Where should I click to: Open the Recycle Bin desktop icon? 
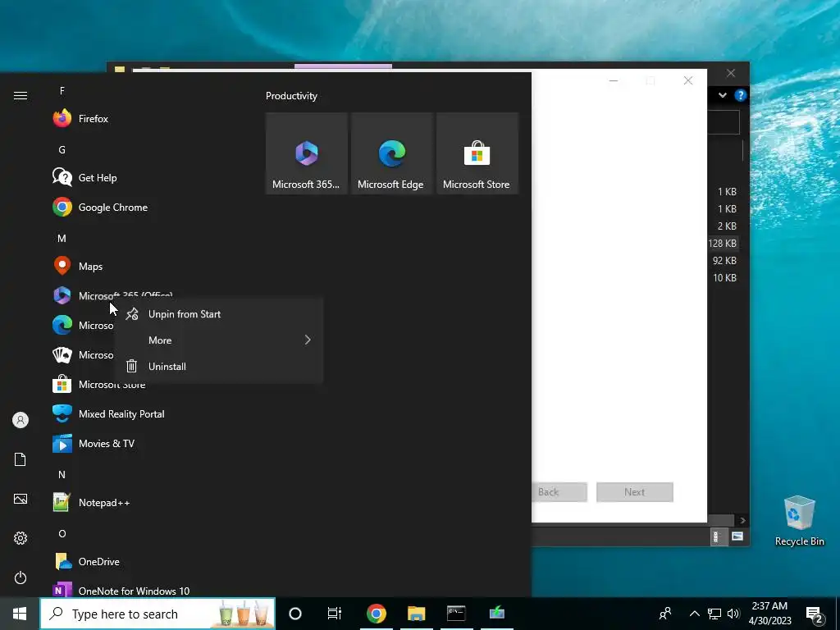(x=799, y=521)
